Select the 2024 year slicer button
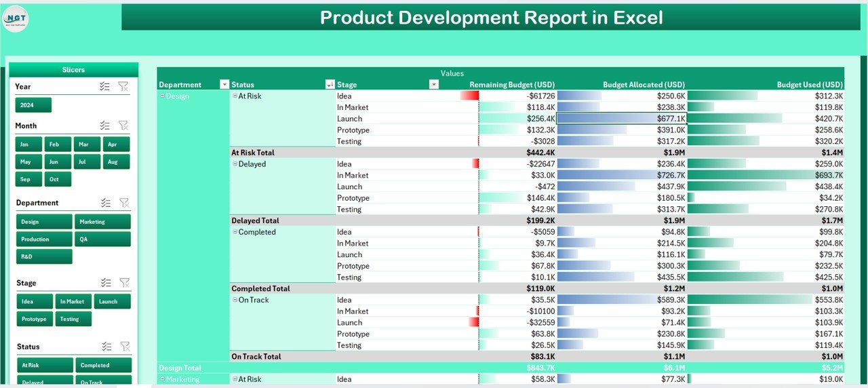 coord(33,105)
